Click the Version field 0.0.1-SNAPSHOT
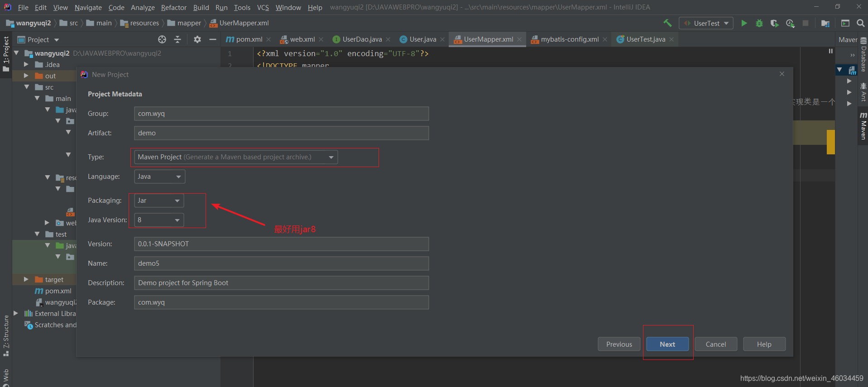 [x=281, y=244]
